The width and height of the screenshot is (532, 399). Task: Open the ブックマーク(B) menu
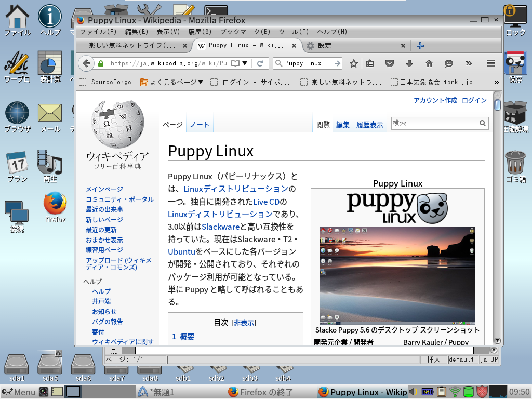pyautogui.click(x=245, y=32)
